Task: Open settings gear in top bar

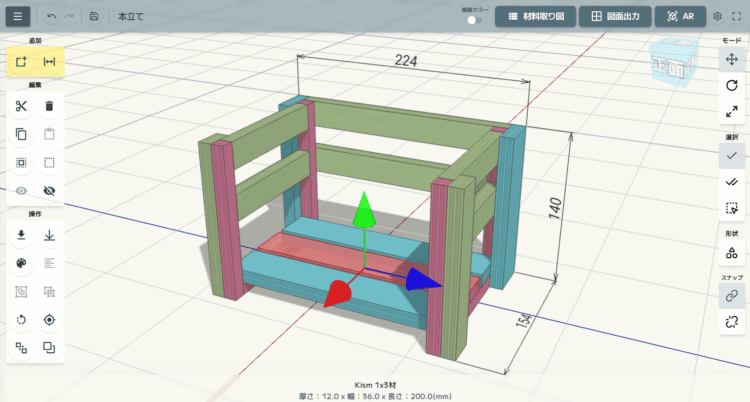Action: click(717, 17)
